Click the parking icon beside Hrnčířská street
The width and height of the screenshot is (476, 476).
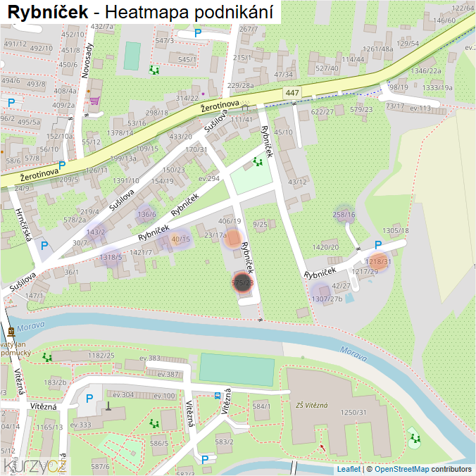tap(44, 245)
